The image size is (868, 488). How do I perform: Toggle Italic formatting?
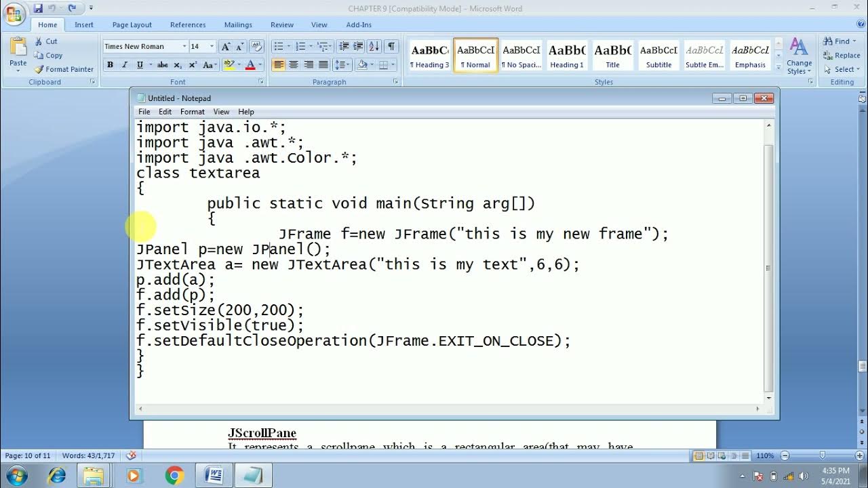(x=125, y=65)
